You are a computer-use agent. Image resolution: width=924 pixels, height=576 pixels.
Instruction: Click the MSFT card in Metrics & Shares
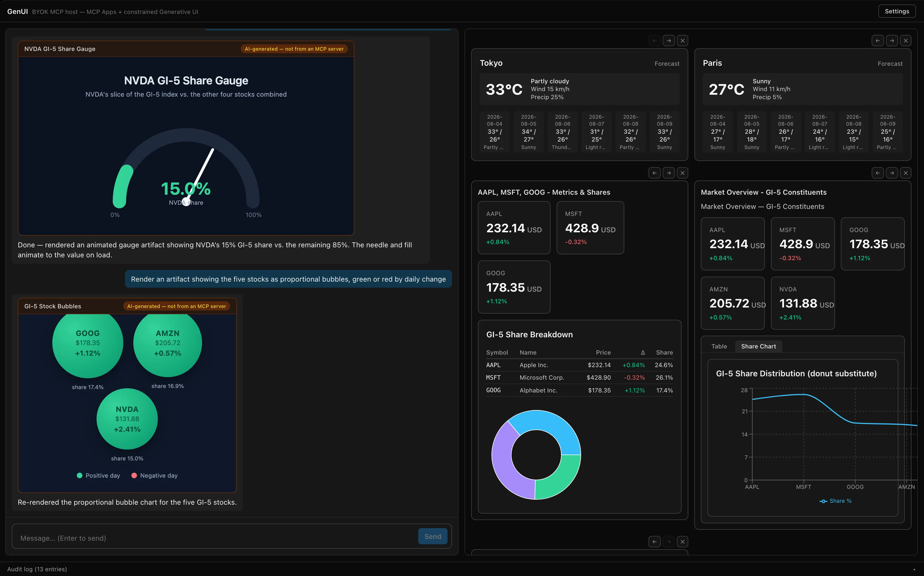590,228
